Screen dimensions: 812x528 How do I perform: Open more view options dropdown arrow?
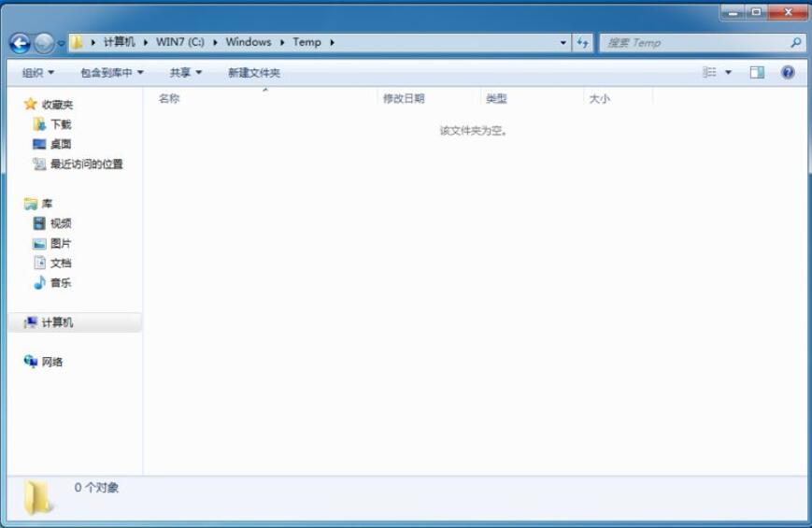click(728, 73)
